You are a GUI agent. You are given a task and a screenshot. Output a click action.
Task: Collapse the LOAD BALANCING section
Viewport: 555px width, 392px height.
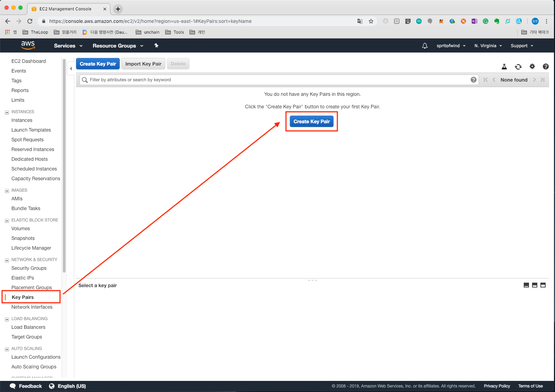(7, 319)
